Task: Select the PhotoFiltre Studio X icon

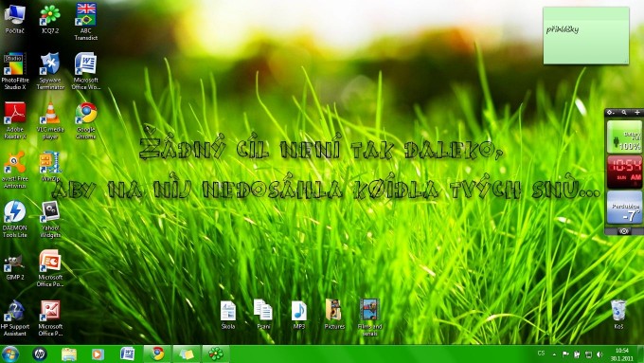Action: [15, 71]
